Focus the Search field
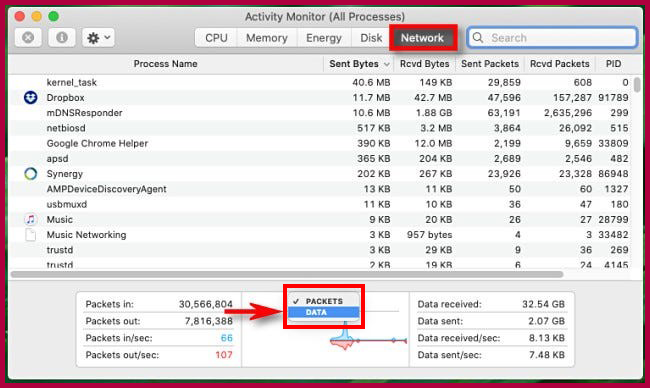The width and height of the screenshot is (650, 388). click(x=552, y=38)
